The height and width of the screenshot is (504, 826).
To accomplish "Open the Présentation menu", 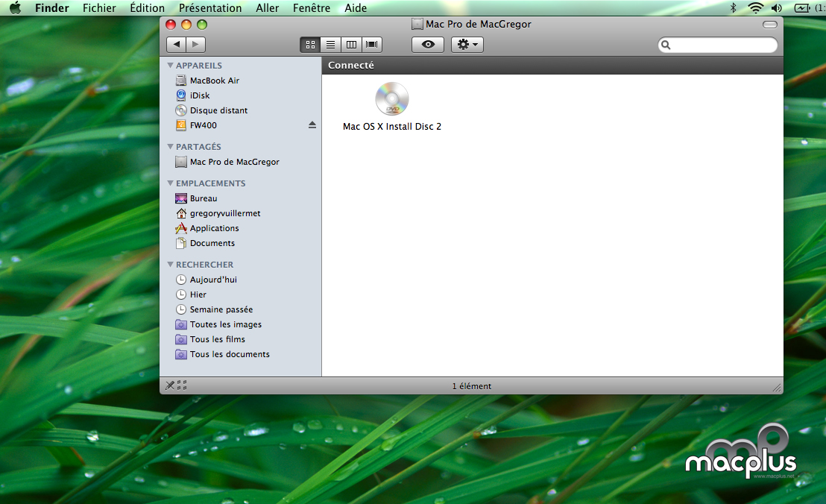I will click(210, 8).
